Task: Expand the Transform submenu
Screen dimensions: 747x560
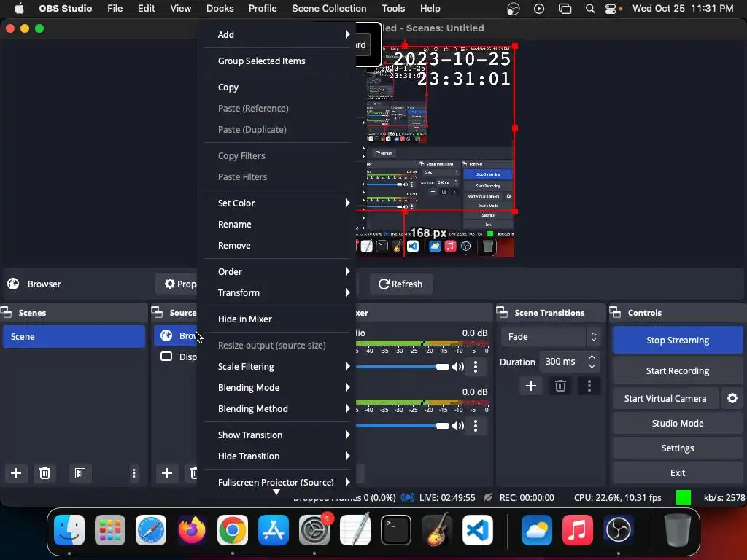Action: [x=277, y=292]
